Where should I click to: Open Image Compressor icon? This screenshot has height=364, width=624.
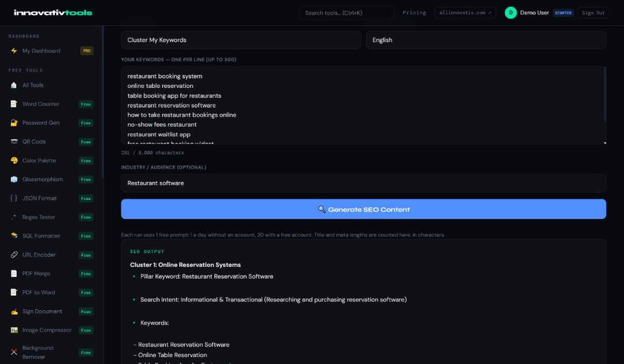[14, 330]
